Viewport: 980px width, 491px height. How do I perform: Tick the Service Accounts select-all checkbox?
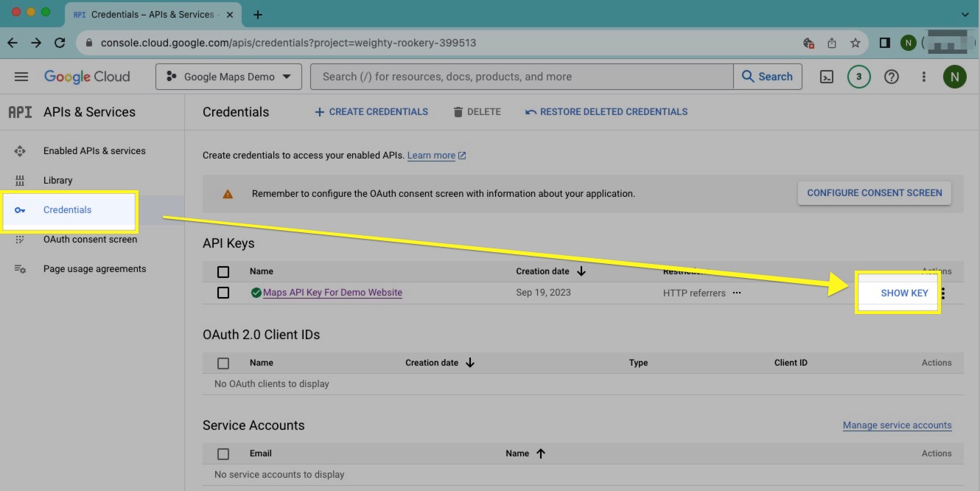click(223, 453)
